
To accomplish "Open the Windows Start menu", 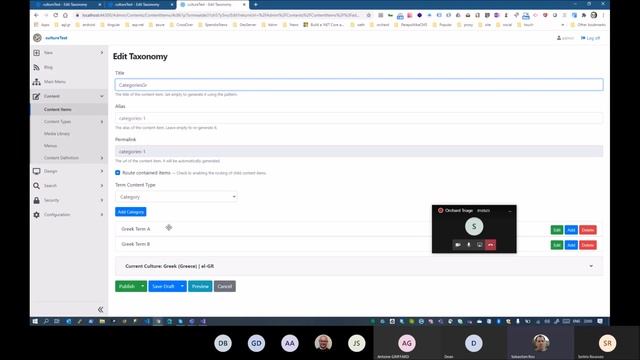I will [35, 322].
